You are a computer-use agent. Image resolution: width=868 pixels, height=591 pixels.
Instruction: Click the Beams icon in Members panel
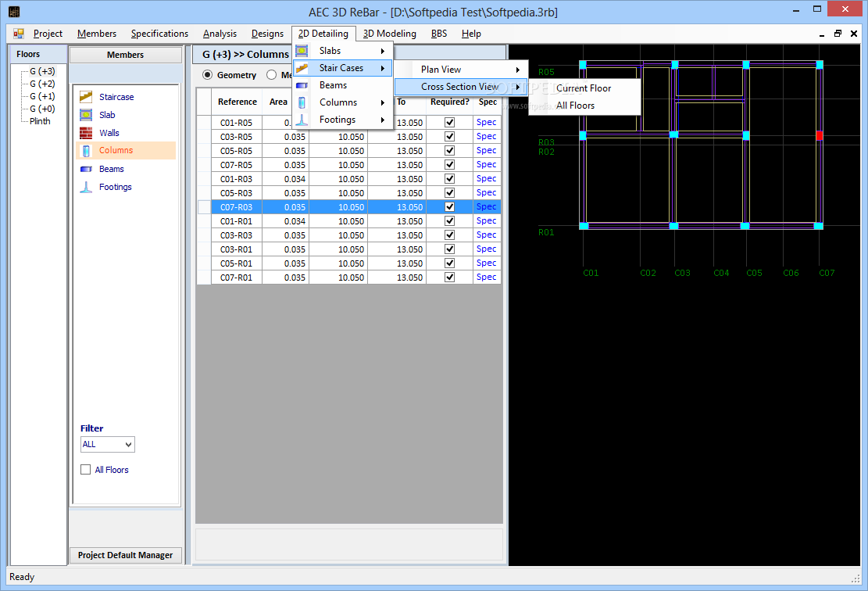[x=86, y=169]
